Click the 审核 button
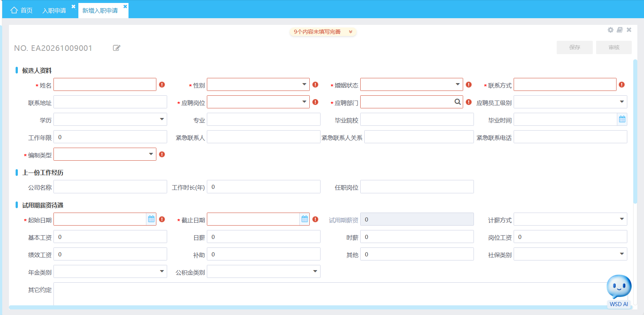 coord(614,47)
